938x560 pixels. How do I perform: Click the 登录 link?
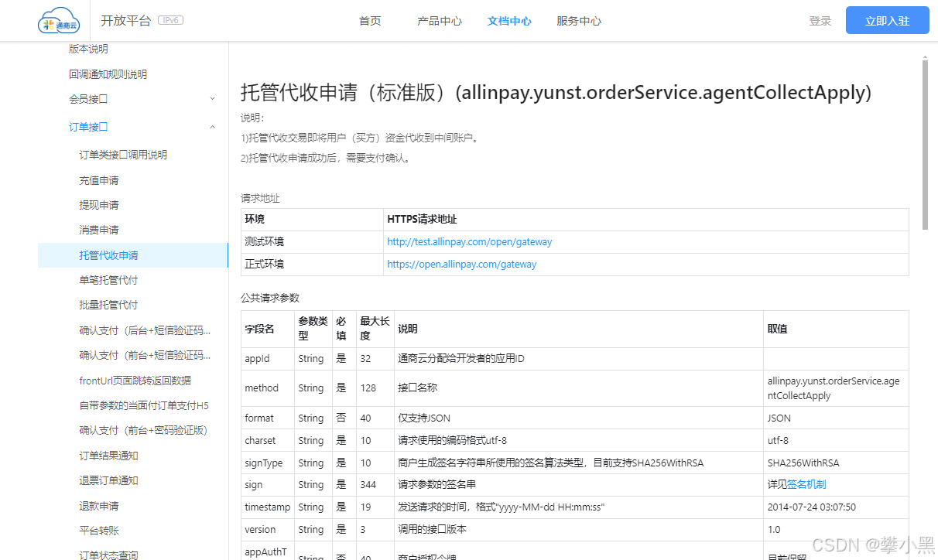coord(820,21)
